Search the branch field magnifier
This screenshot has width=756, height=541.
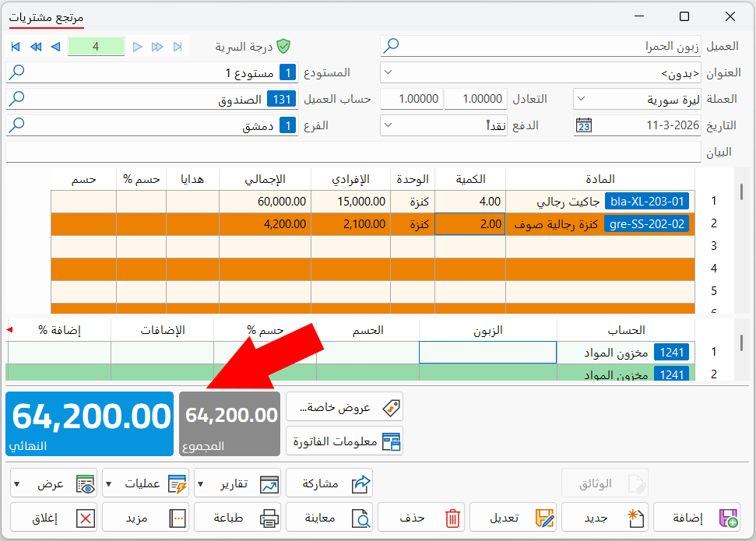(x=17, y=125)
